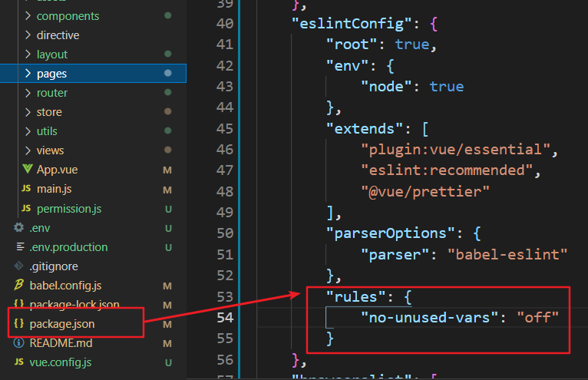Click the git icon beside .gitignore
The width and height of the screenshot is (588, 380).
(18, 266)
